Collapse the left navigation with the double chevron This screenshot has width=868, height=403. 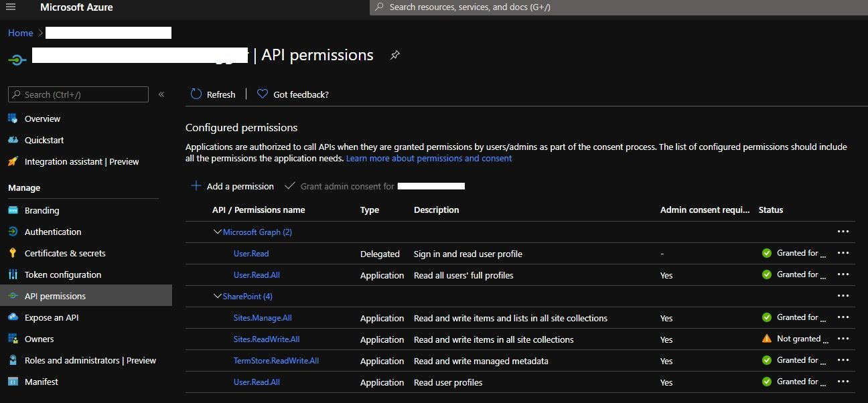coord(161,94)
